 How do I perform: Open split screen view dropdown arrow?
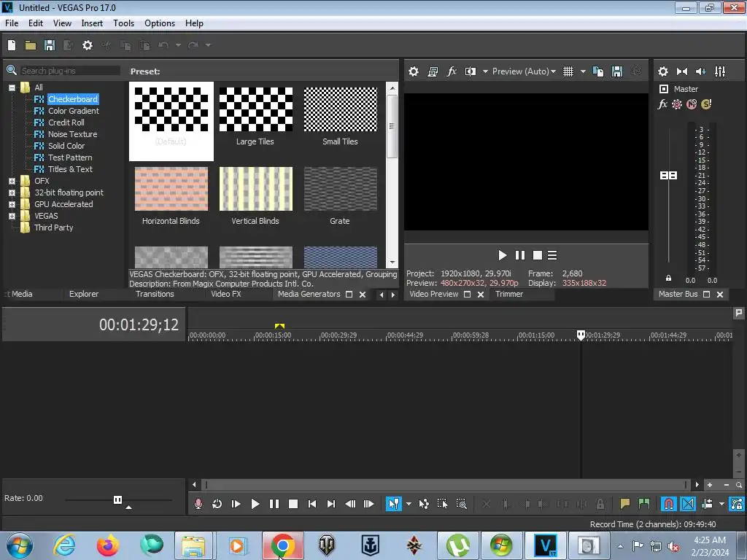pyautogui.click(x=485, y=71)
